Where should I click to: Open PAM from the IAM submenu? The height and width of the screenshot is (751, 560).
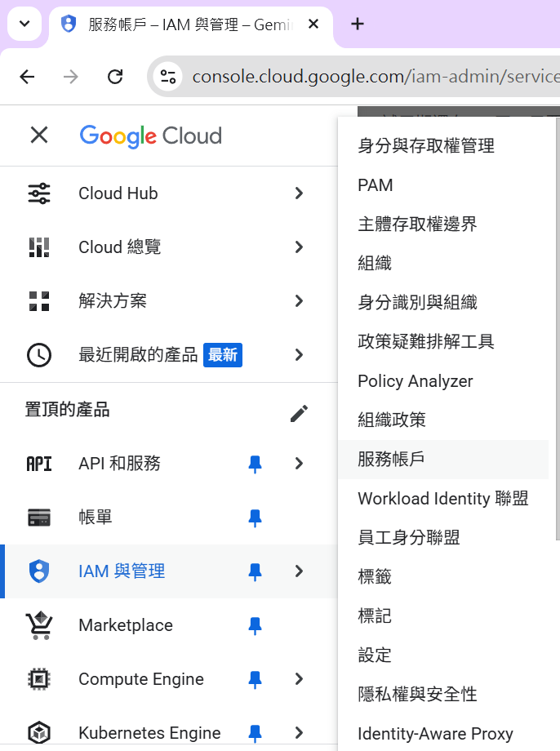pyautogui.click(x=443, y=185)
